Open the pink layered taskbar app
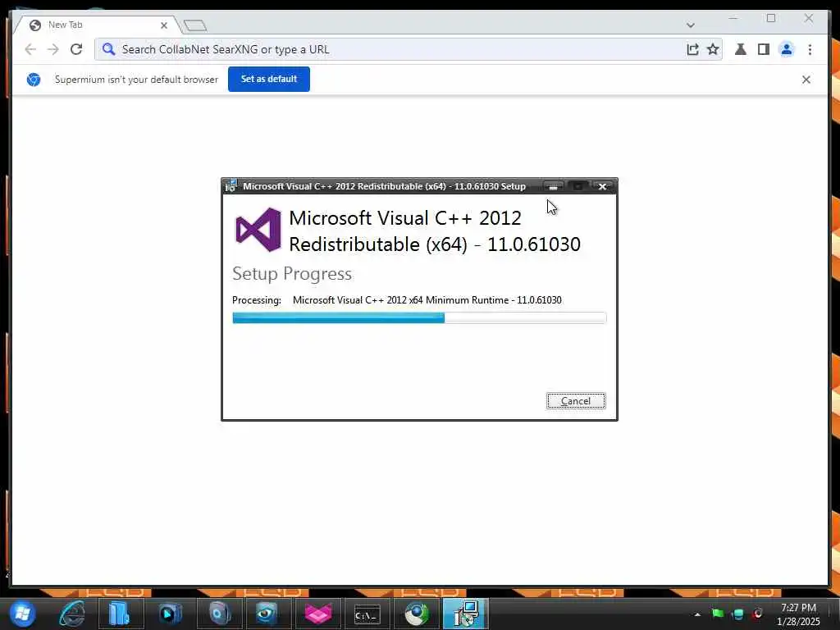Screen dimensions: 840x630 tap(317, 614)
